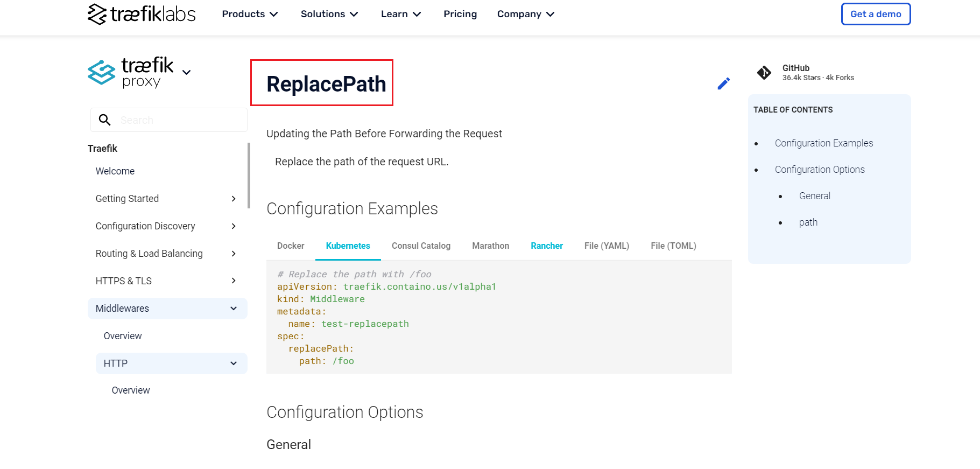Open the Solutions dropdown menu
Viewport: 980px width, 469px height.
point(329,14)
